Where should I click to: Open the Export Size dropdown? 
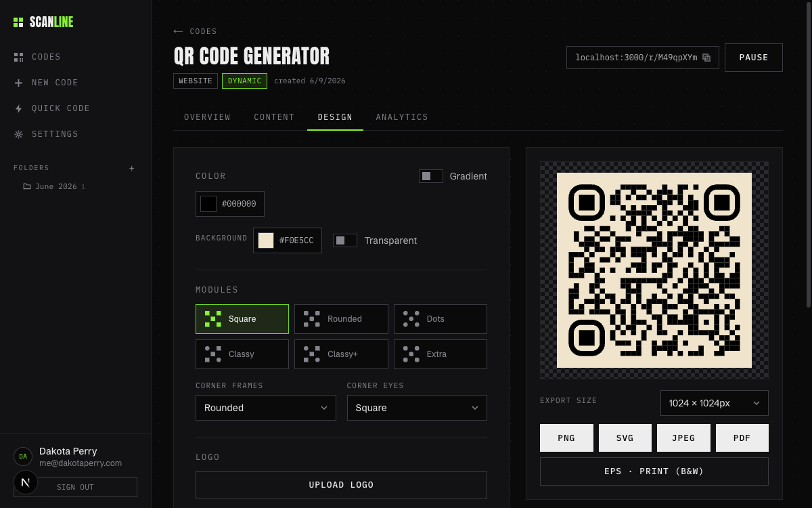pyautogui.click(x=715, y=403)
